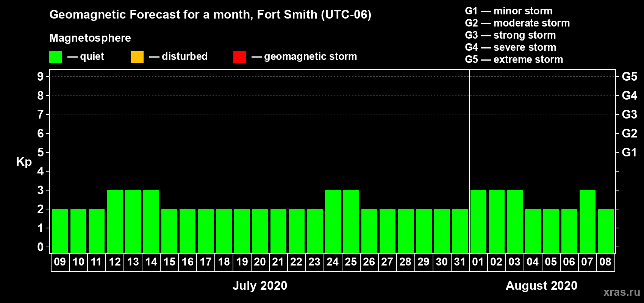The width and height of the screenshot is (644, 303).
Task: Click the 'G1 — minor storm' legend line
Action: [509, 11]
